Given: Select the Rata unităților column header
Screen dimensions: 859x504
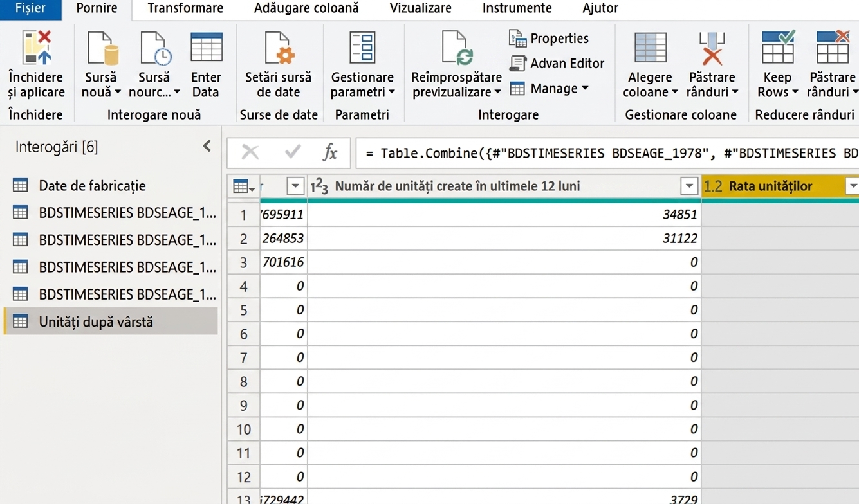Looking at the screenshot, I should click(x=780, y=186).
